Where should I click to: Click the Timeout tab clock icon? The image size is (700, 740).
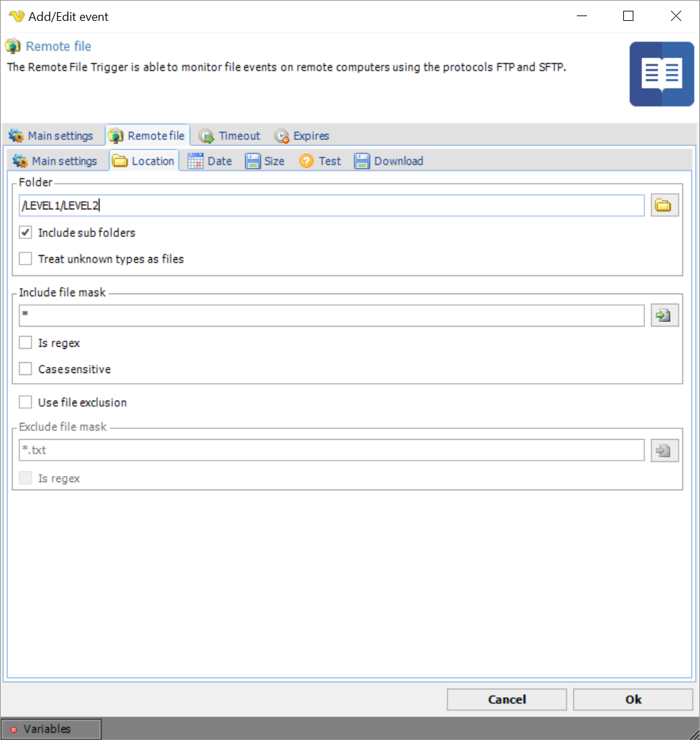tap(207, 136)
